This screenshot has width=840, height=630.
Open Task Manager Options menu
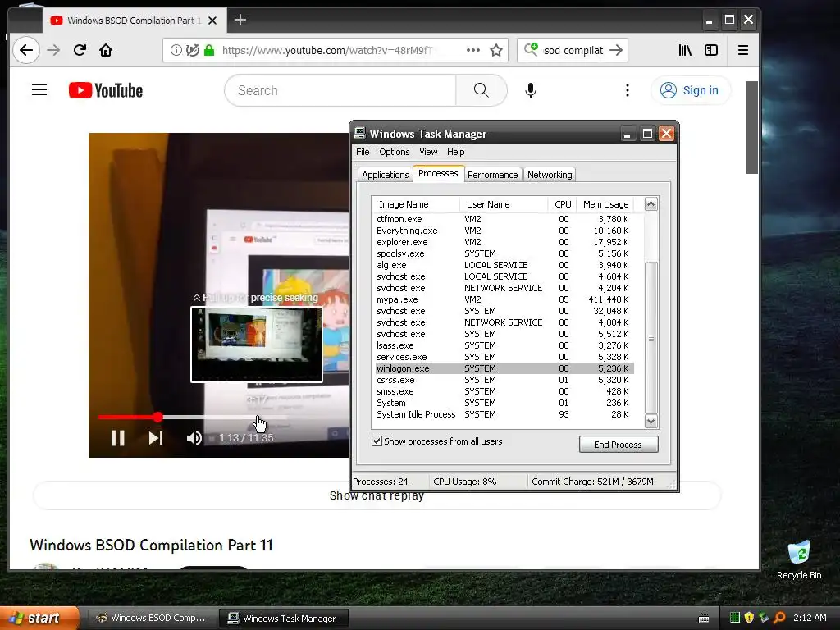coord(395,152)
